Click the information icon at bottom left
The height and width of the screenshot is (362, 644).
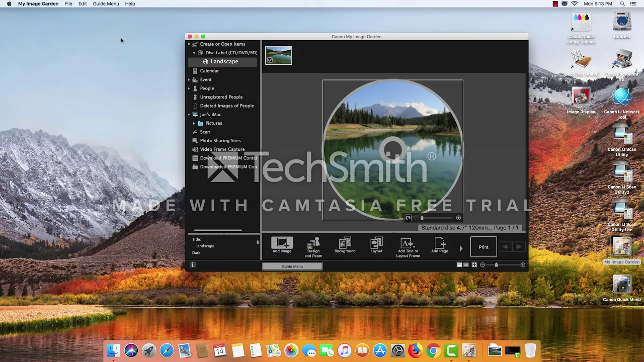192,264
